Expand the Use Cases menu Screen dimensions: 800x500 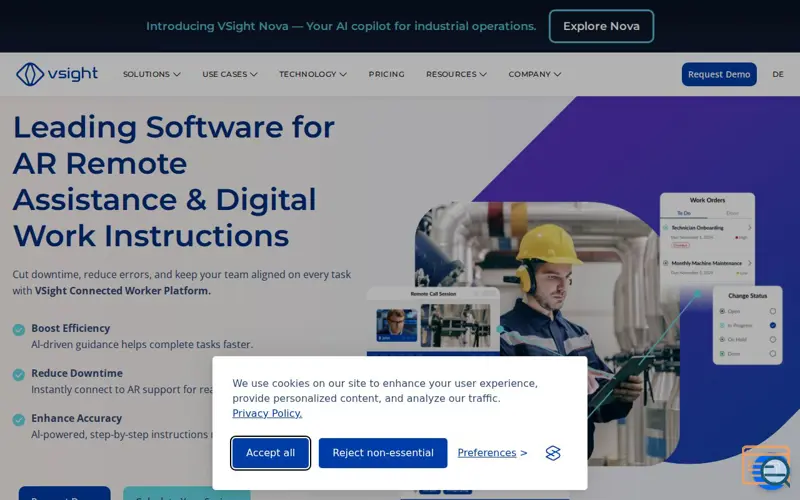point(230,74)
